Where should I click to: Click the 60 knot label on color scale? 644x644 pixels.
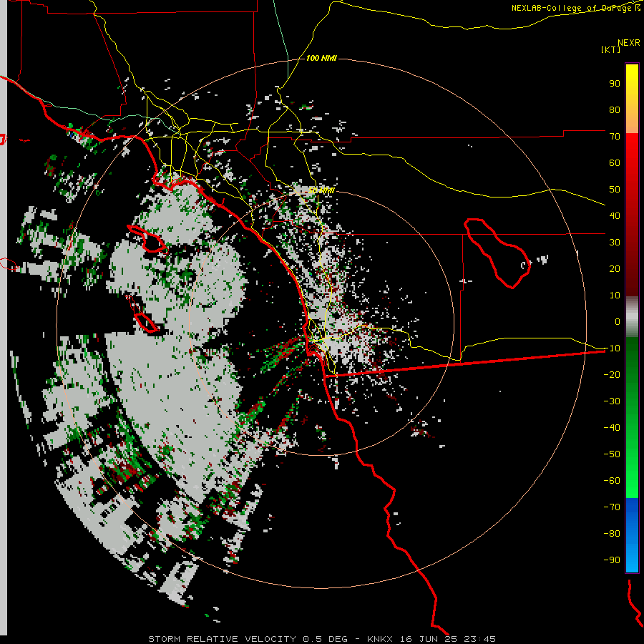[x=615, y=163]
